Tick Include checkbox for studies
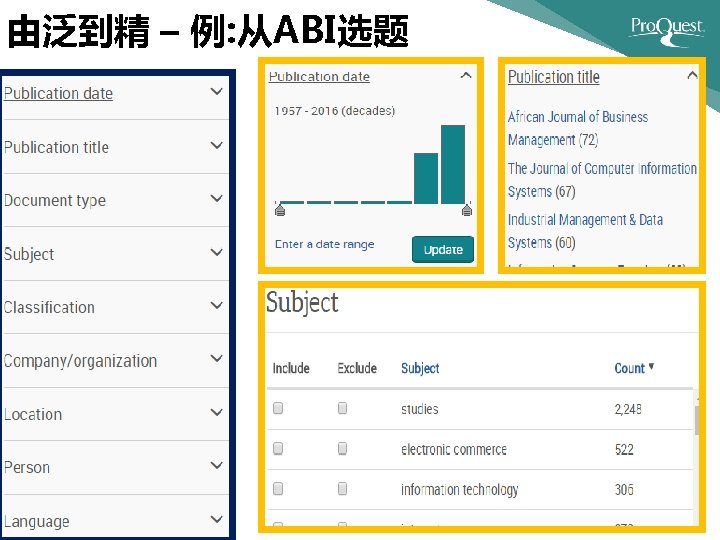This screenshot has width=720, height=540. pos(278,408)
